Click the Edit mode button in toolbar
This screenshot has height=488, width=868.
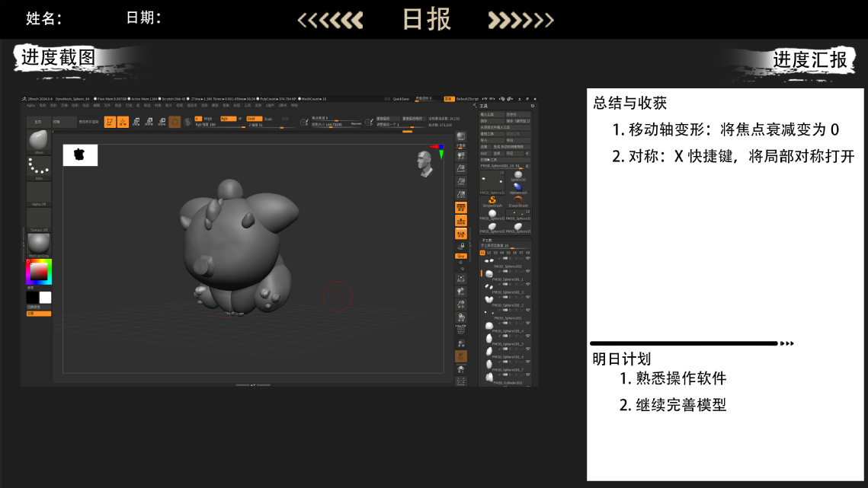[x=111, y=121]
